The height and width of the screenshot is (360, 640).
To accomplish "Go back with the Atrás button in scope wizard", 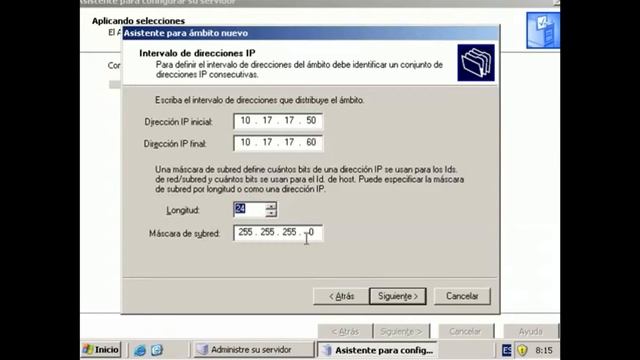I will [x=341, y=296].
